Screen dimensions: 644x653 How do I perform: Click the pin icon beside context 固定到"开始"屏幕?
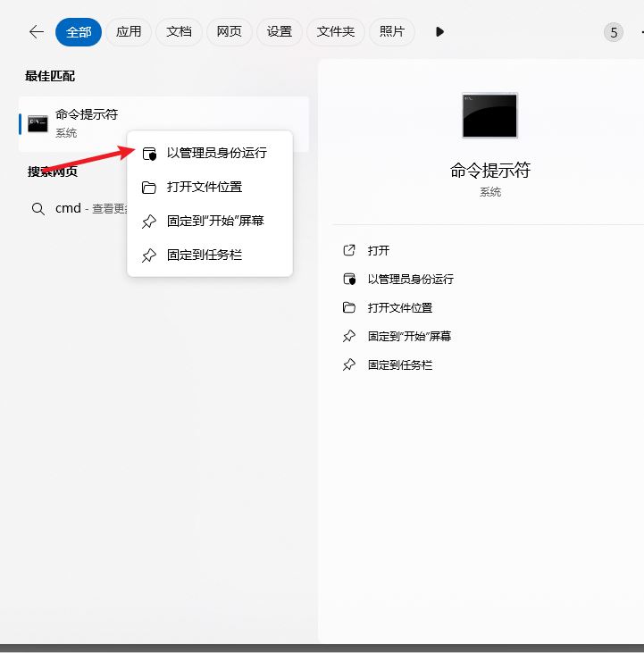(149, 222)
